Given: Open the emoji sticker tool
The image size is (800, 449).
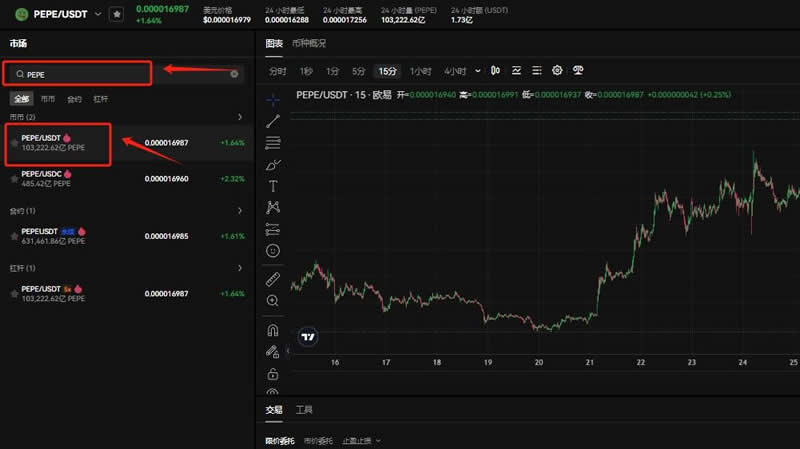Looking at the screenshot, I should click(273, 251).
